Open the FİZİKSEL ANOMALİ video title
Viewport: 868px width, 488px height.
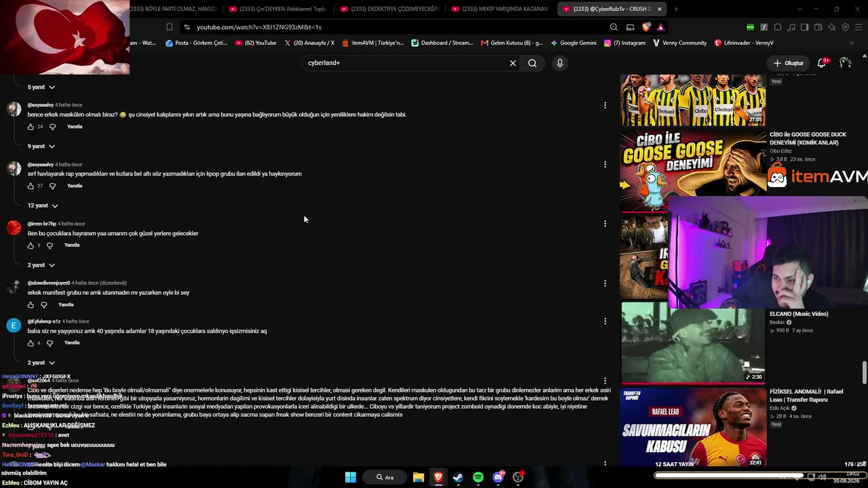pyautogui.click(x=807, y=396)
